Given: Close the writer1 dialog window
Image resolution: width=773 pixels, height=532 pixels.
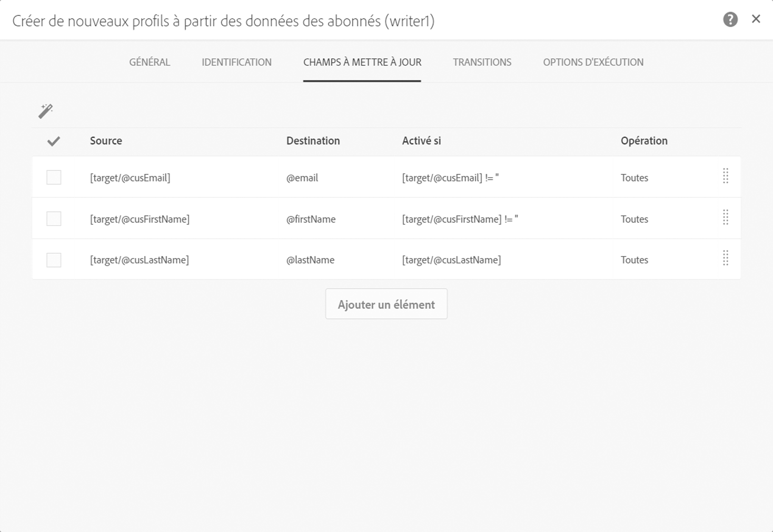Looking at the screenshot, I should coord(756,19).
